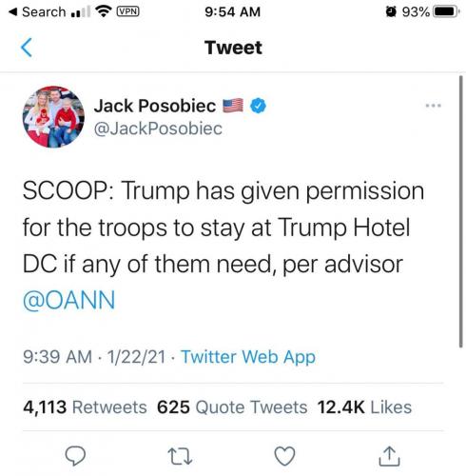View the 4,113 Retweets list
The image size is (466, 476).
[x=85, y=407]
